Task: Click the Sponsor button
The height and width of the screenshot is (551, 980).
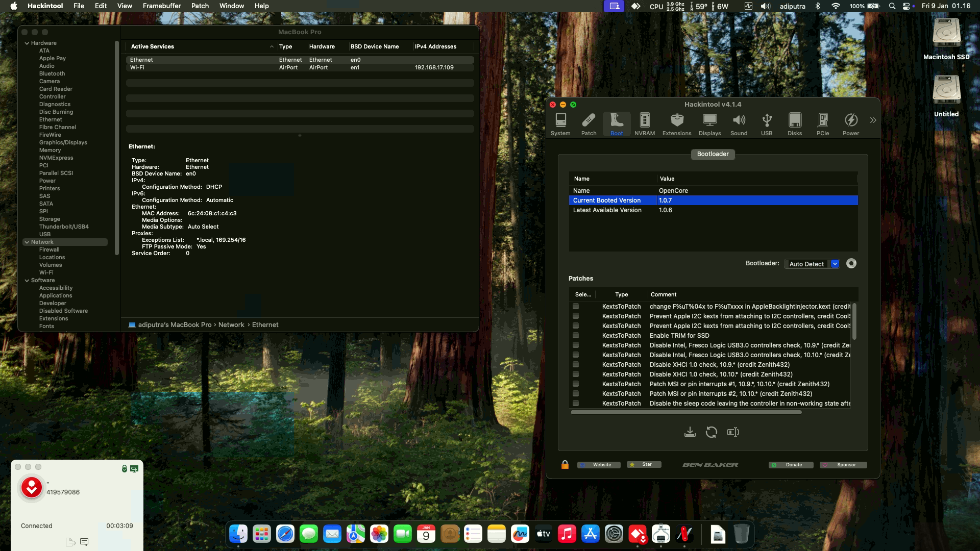Action: click(x=843, y=465)
